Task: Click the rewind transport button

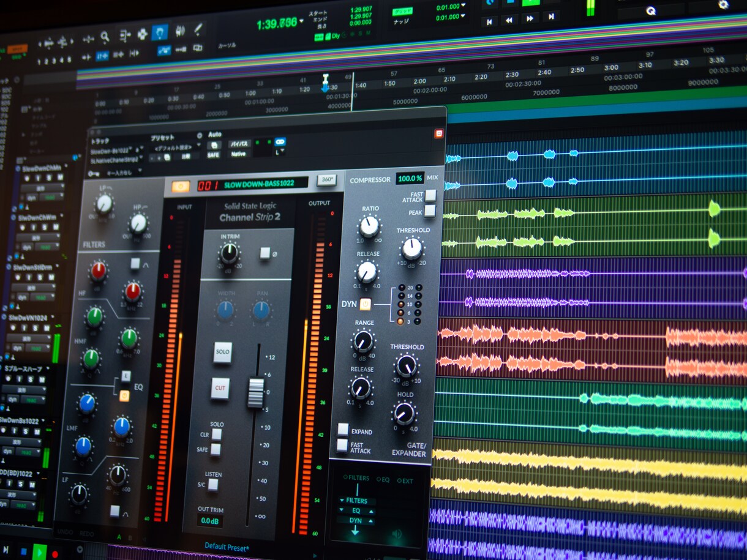Action: pos(509,20)
